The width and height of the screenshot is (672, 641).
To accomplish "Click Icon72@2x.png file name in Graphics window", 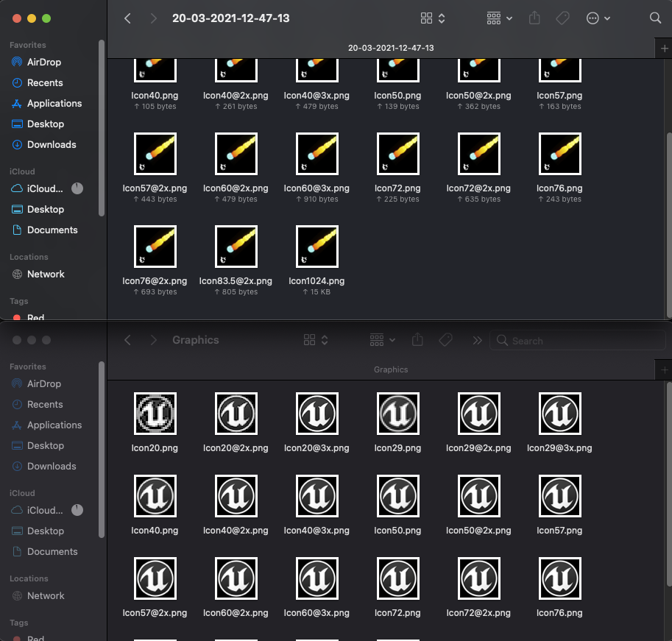I will [x=478, y=613].
